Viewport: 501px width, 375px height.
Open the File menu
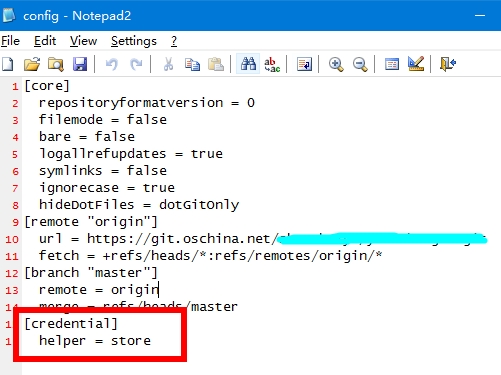tap(10, 41)
